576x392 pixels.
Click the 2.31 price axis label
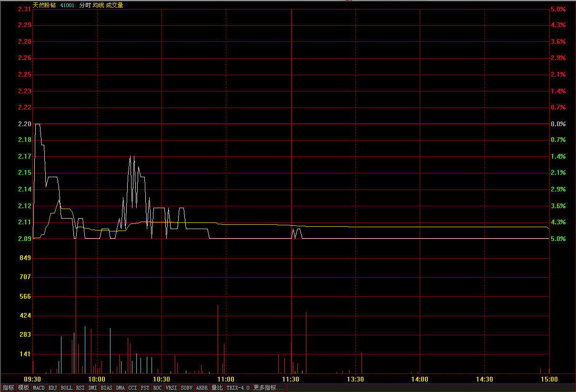coord(25,9)
